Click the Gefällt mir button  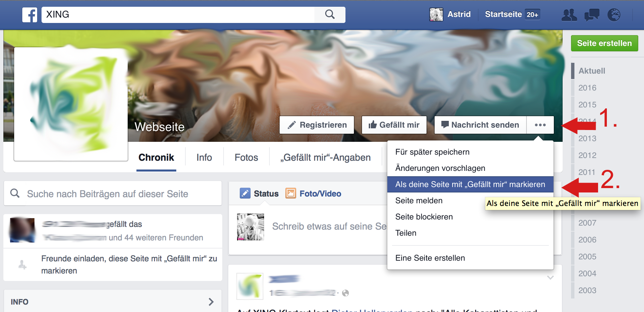coord(394,125)
